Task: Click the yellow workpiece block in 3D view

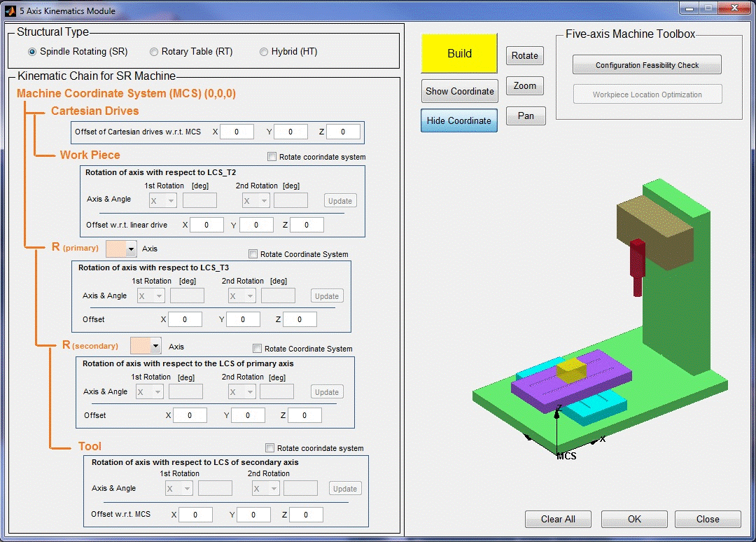Action: coord(571,370)
